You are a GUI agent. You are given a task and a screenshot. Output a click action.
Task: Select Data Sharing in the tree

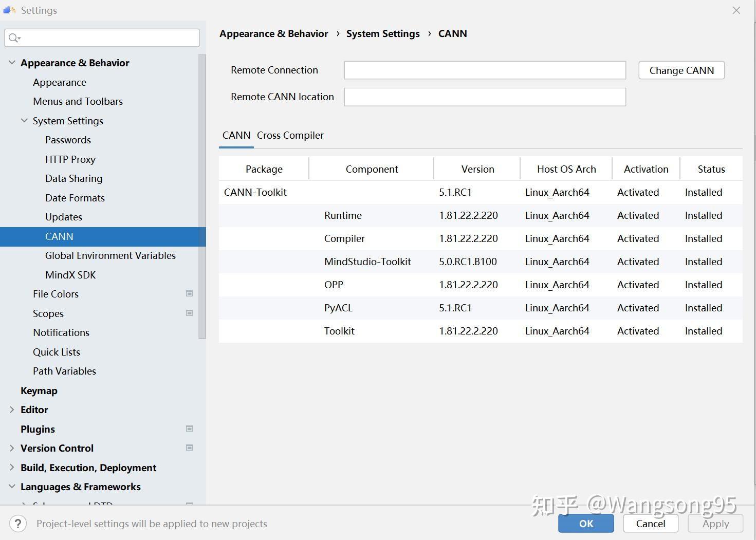point(74,178)
